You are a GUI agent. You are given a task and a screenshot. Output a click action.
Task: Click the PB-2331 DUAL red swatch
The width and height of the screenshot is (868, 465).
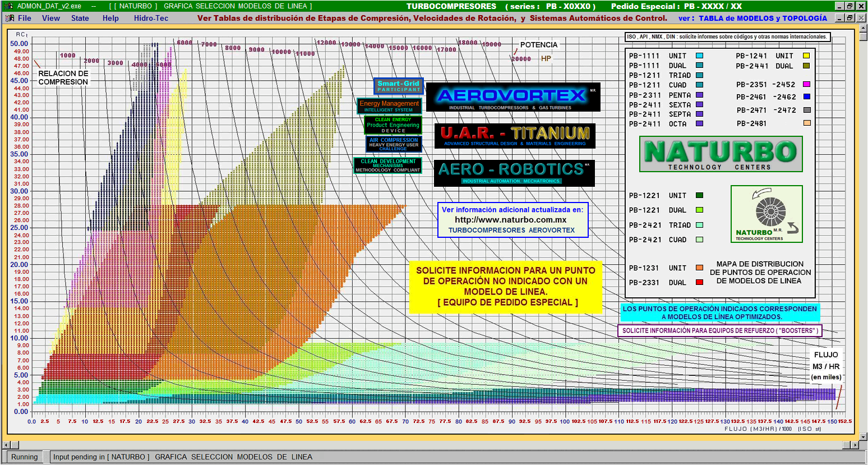[x=699, y=282]
